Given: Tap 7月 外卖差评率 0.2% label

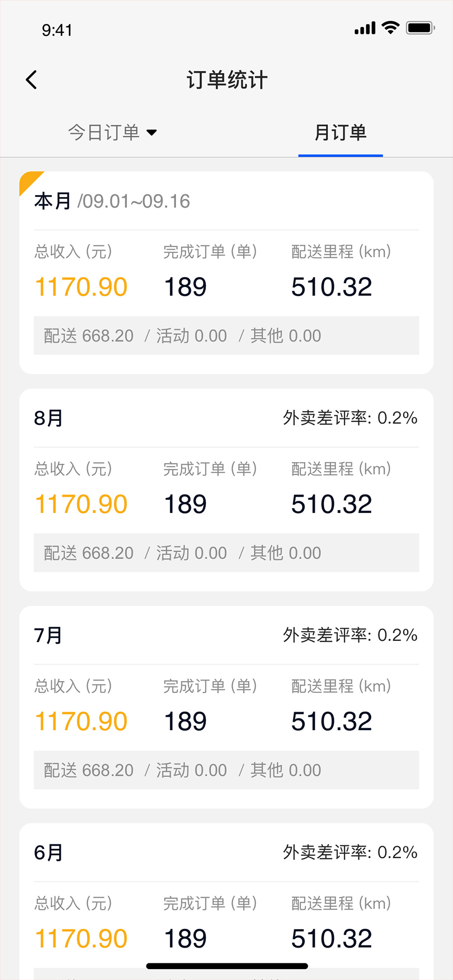Looking at the screenshot, I should [x=350, y=635].
